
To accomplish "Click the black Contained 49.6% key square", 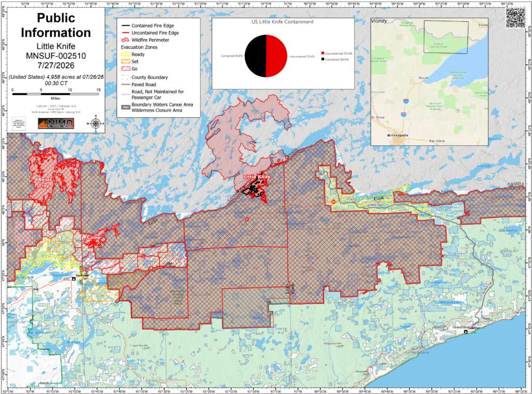I will point(323,59).
